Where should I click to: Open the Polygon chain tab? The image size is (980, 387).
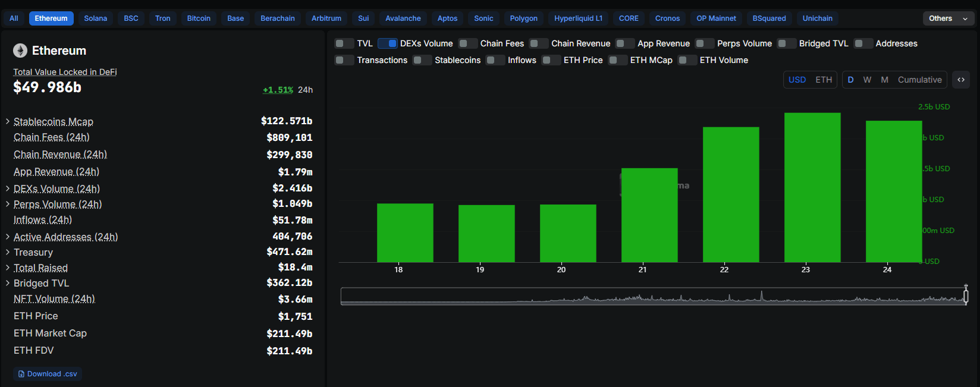(x=524, y=18)
